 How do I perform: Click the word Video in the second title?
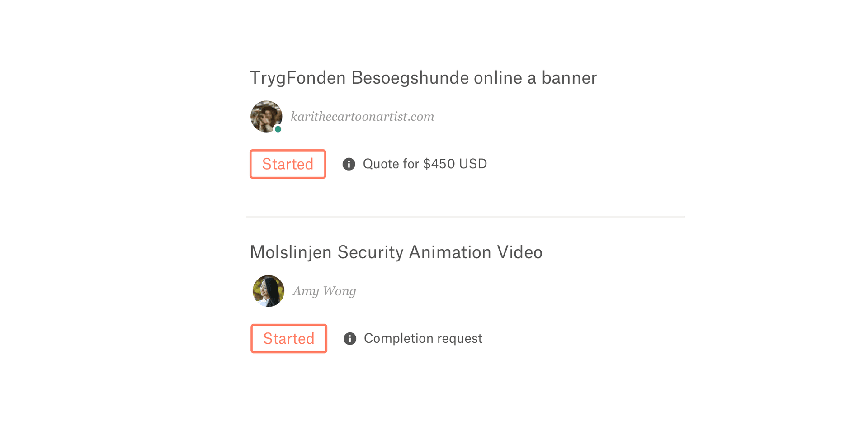(x=519, y=252)
